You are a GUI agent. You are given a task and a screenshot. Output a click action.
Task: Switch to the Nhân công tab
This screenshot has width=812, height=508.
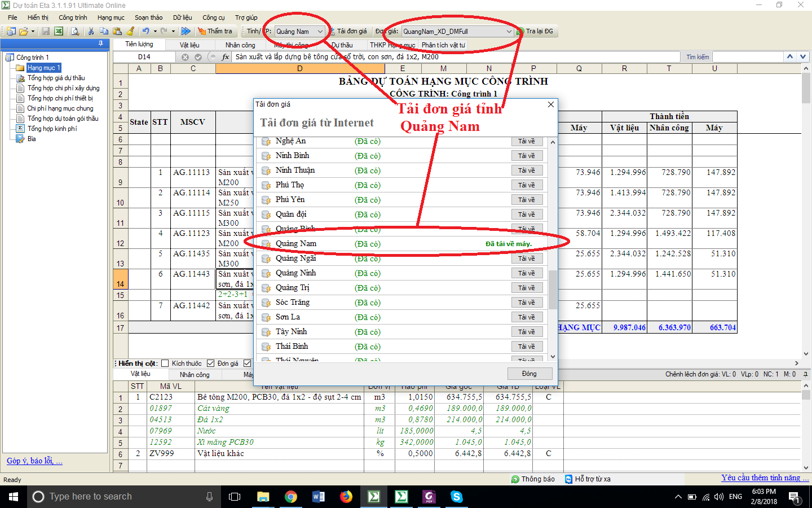click(x=240, y=45)
